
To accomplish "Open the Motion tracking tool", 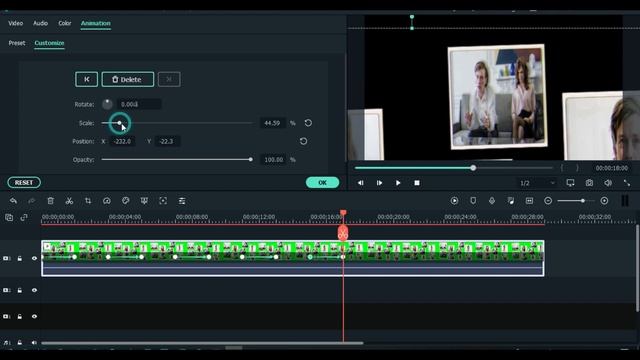I will click(163, 201).
